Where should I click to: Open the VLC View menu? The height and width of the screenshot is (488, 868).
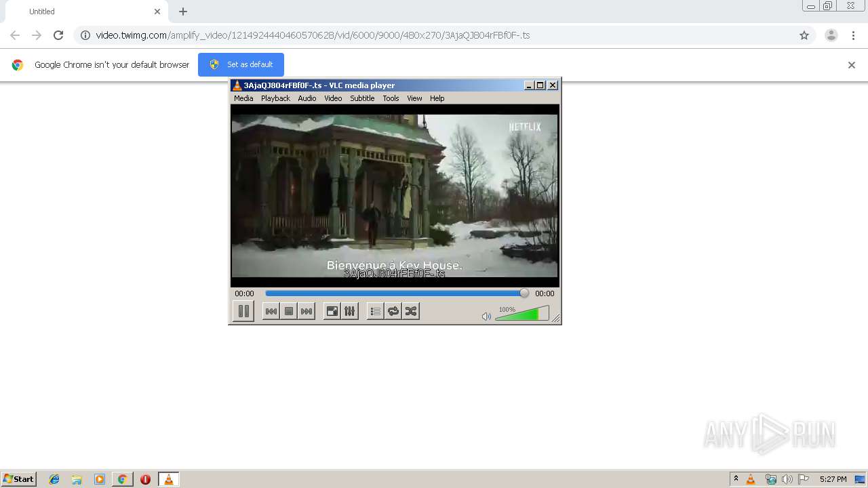(x=414, y=98)
